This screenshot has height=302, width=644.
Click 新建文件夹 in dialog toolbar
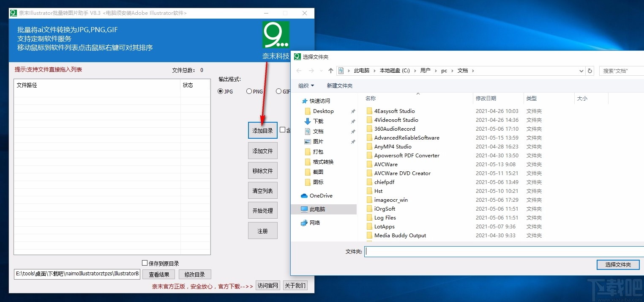tap(339, 86)
